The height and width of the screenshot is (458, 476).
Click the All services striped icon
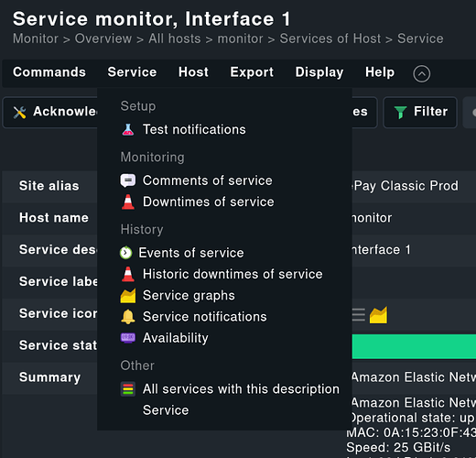point(128,389)
